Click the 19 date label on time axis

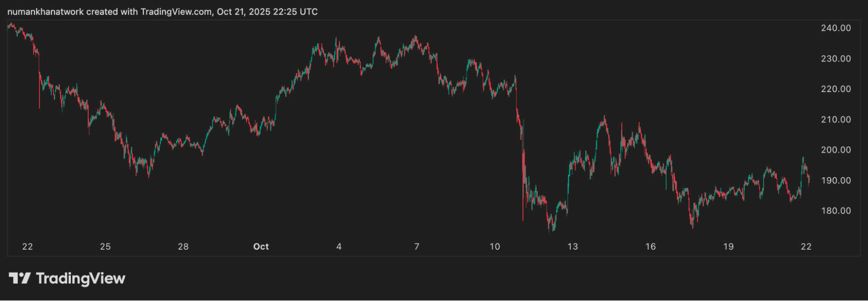coord(728,246)
